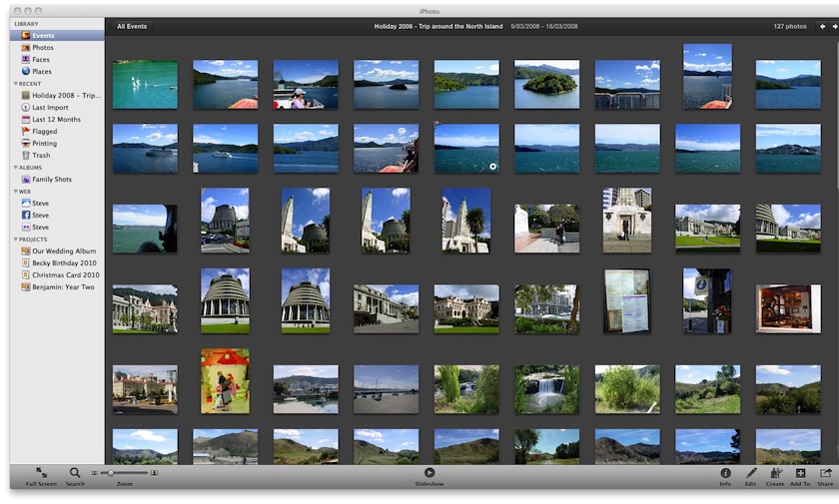Select the waterfall photo
Image resolution: width=839 pixels, height=504 pixels.
[546, 389]
